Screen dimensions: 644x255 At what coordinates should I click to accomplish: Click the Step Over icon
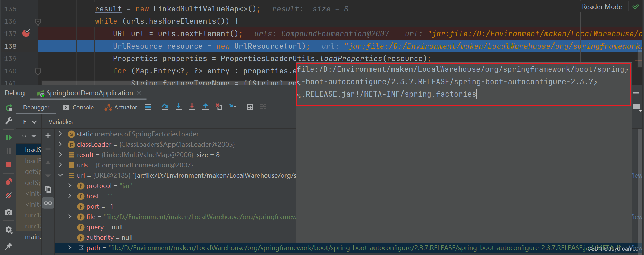click(x=165, y=107)
